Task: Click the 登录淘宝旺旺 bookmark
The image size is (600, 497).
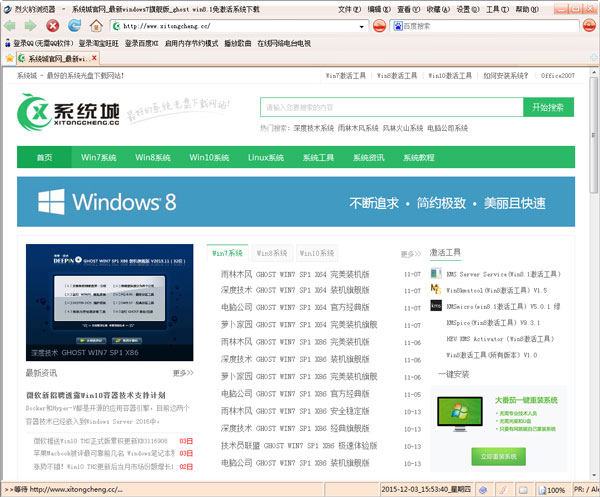Action: pos(99,43)
